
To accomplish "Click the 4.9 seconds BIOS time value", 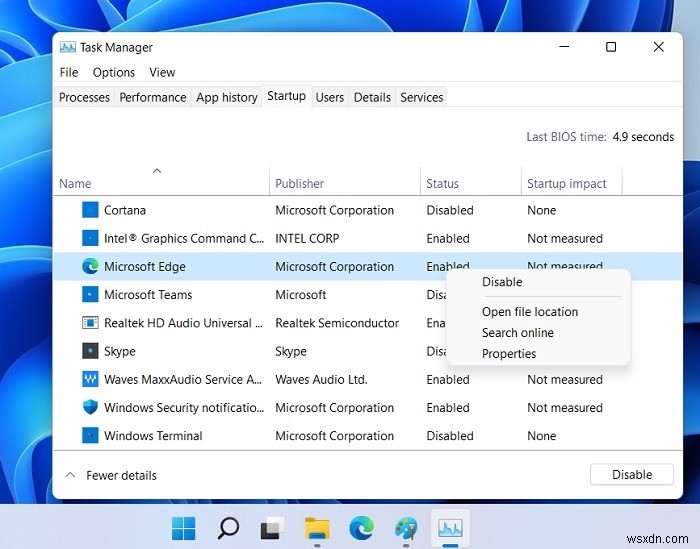I will point(643,137).
